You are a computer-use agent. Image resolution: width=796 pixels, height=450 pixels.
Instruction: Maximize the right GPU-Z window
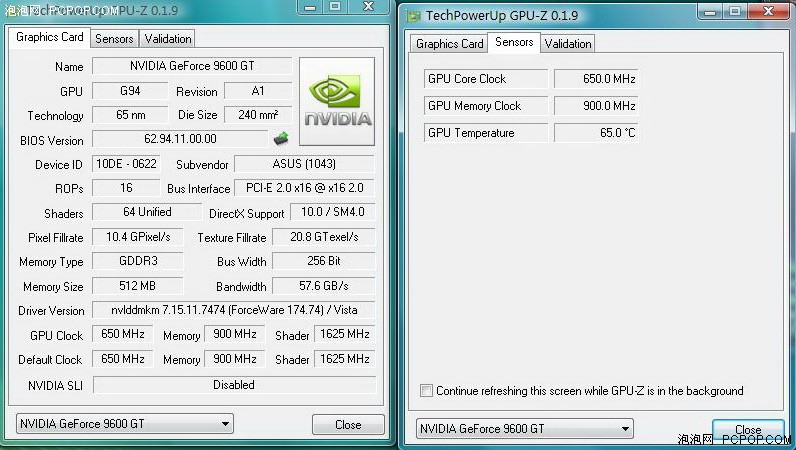pos(734,11)
